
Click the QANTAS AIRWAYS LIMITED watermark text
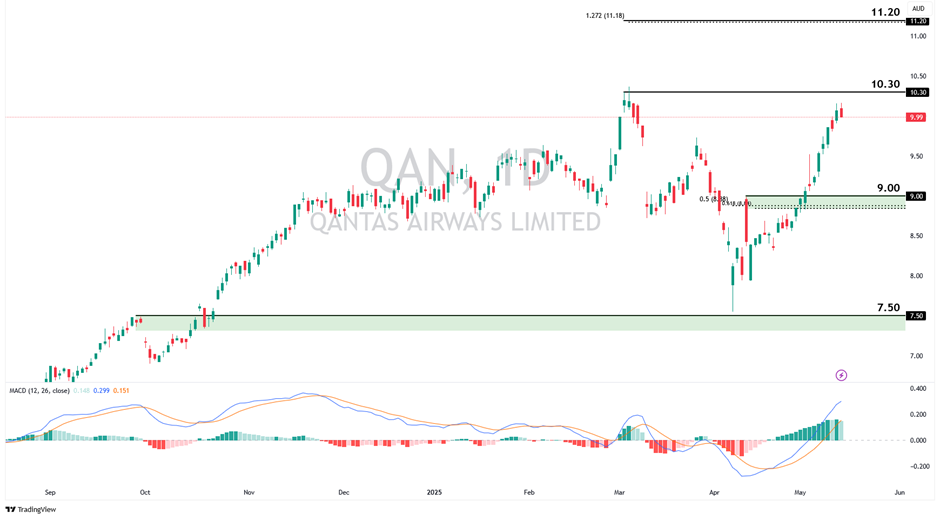[x=455, y=221]
